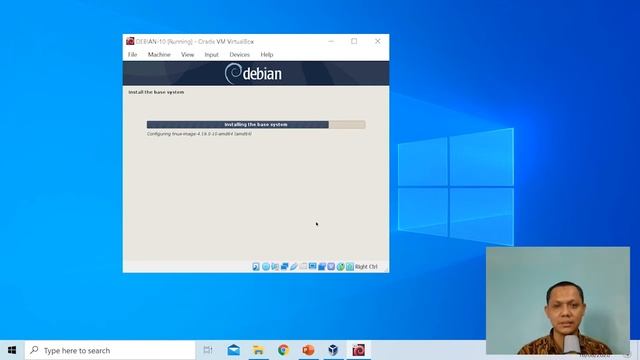The image size is (640, 360).
Task: Click the keyboard capture arrow icon
Action: (x=350, y=267)
